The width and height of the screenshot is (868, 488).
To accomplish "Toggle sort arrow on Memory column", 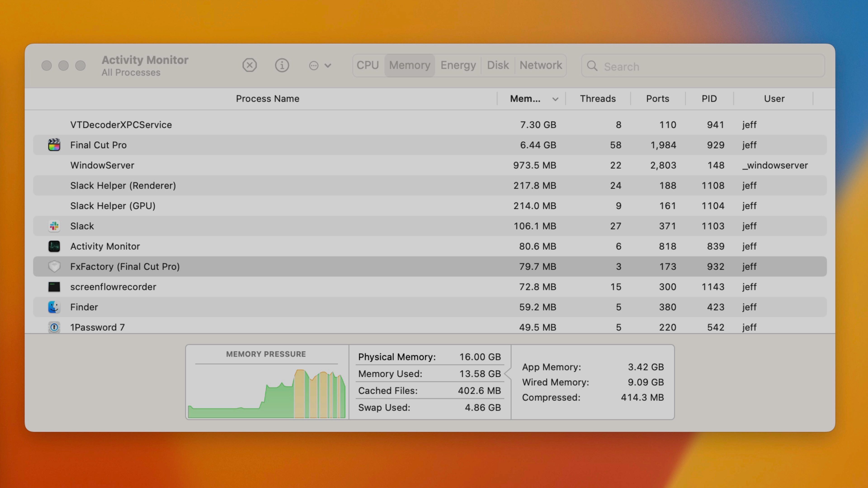I will coord(555,99).
